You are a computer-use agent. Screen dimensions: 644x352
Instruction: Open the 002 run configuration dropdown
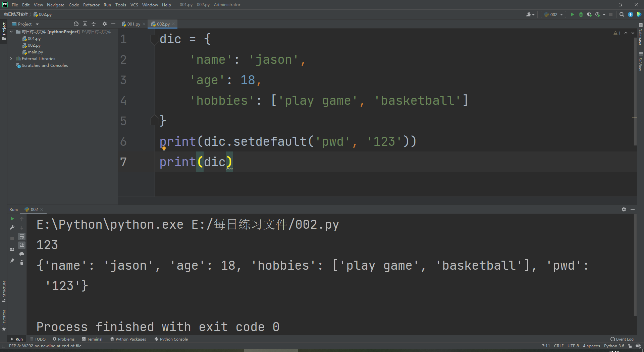[553, 14]
